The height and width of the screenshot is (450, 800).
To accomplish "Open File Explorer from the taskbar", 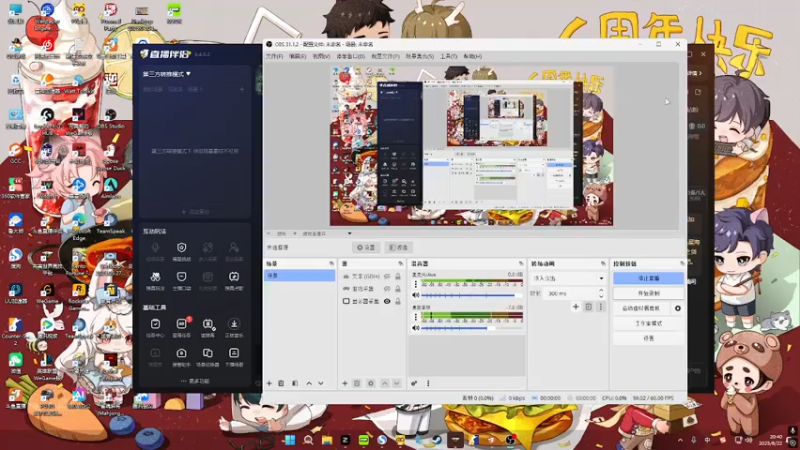I will [327, 440].
